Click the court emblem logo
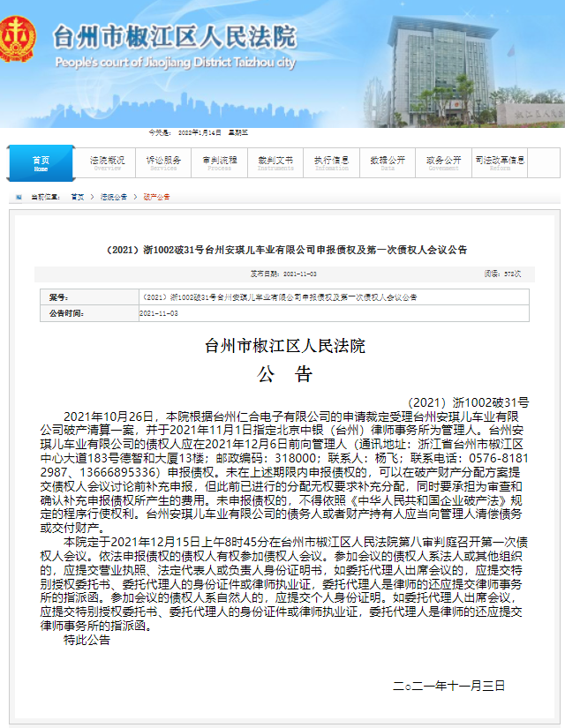Screen dimensions: 565x728 point(17,39)
